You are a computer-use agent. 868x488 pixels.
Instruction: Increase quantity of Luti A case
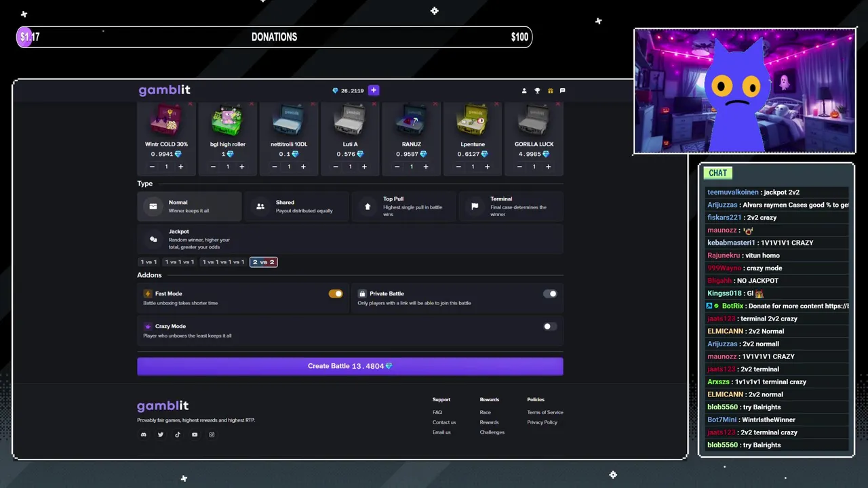(x=364, y=167)
